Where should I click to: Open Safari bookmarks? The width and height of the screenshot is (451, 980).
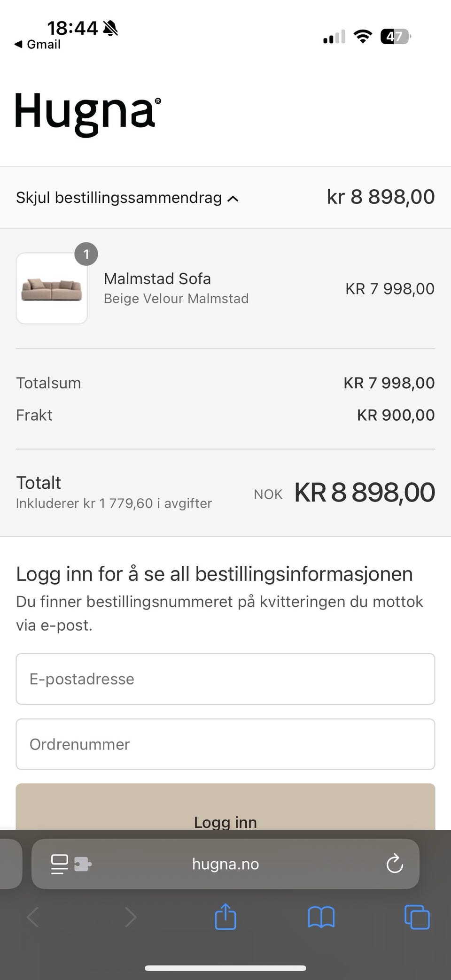coord(321,917)
